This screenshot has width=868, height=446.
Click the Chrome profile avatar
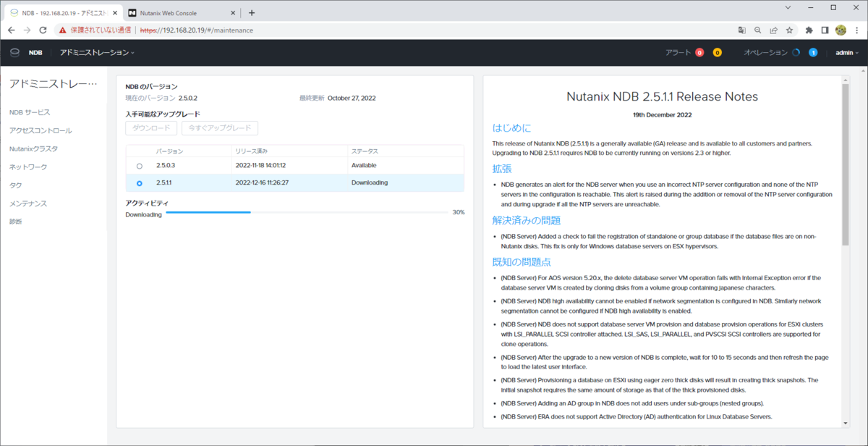point(841,30)
